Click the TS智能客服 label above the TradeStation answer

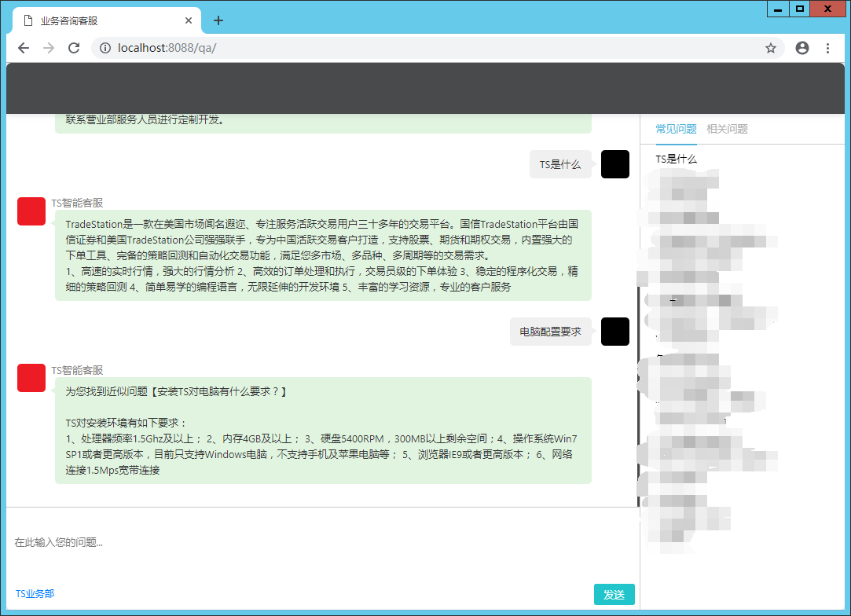click(x=77, y=203)
